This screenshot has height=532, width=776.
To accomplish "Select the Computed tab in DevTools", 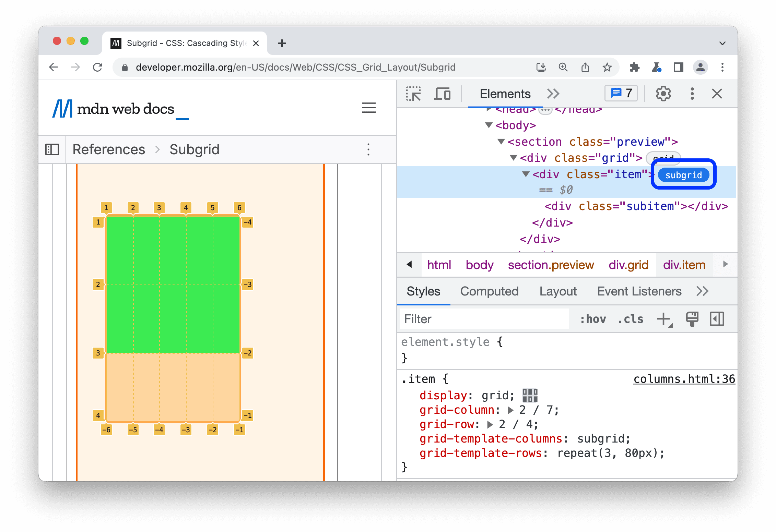I will pyautogui.click(x=489, y=291).
